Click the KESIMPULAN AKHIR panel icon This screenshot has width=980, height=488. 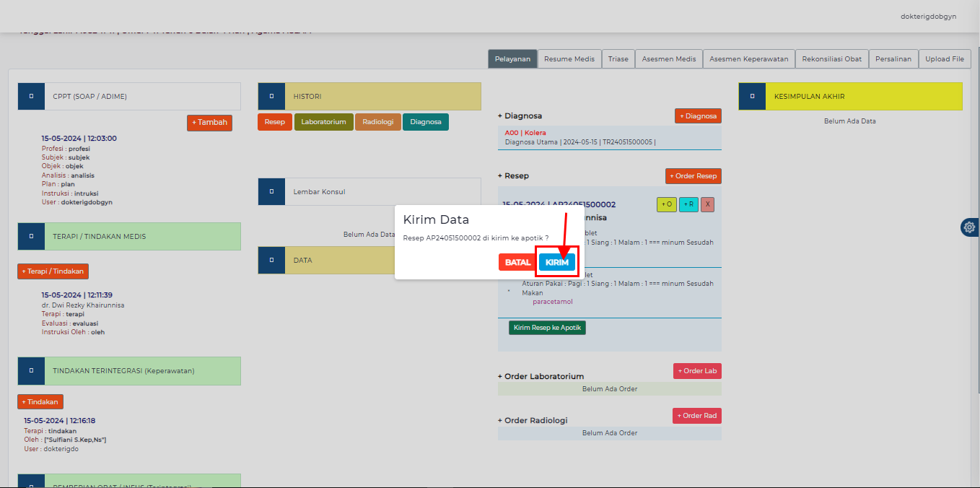point(752,96)
